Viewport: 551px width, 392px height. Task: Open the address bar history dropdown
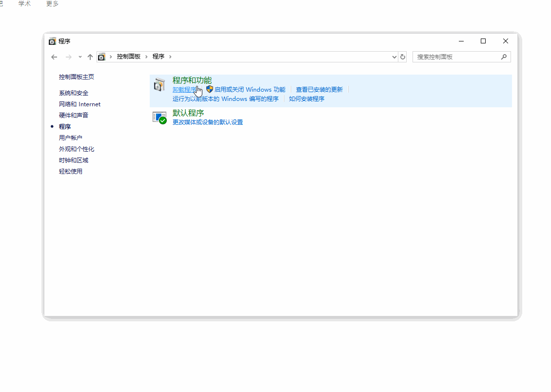pyautogui.click(x=394, y=57)
